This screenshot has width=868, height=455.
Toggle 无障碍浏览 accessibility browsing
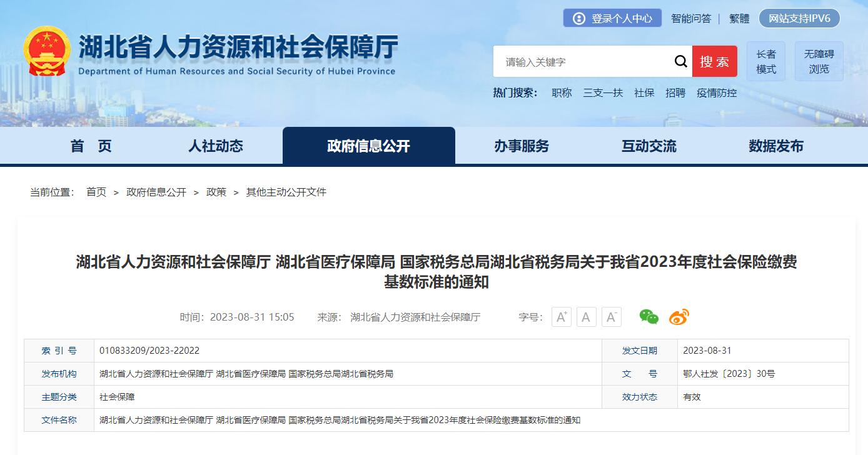(x=819, y=62)
